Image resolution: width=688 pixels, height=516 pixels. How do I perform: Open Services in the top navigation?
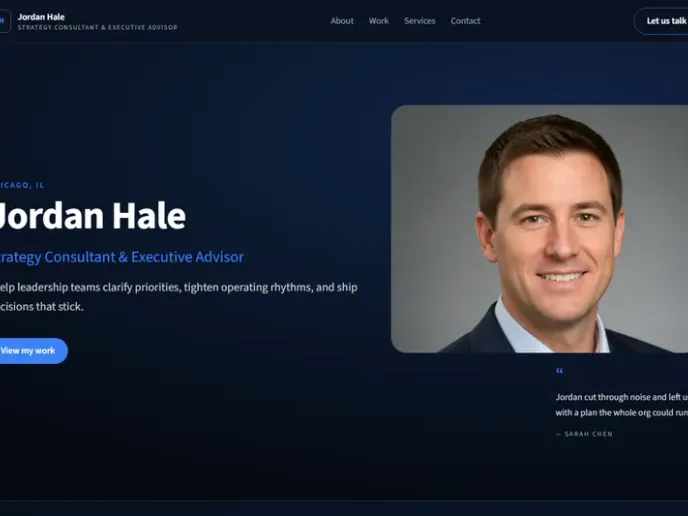[419, 21]
